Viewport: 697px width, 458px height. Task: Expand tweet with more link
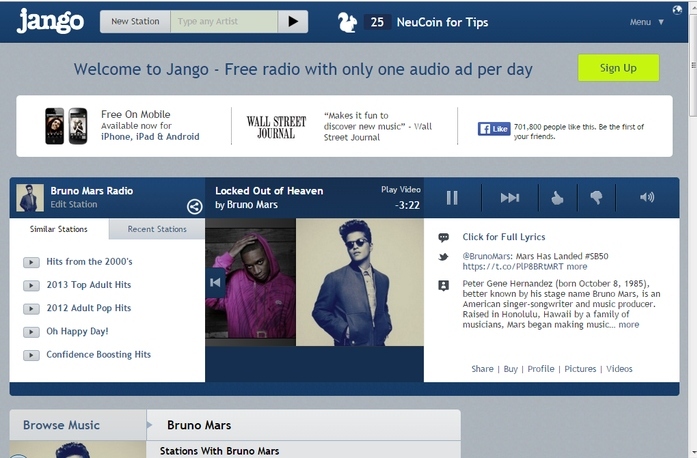click(x=577, y=266)
